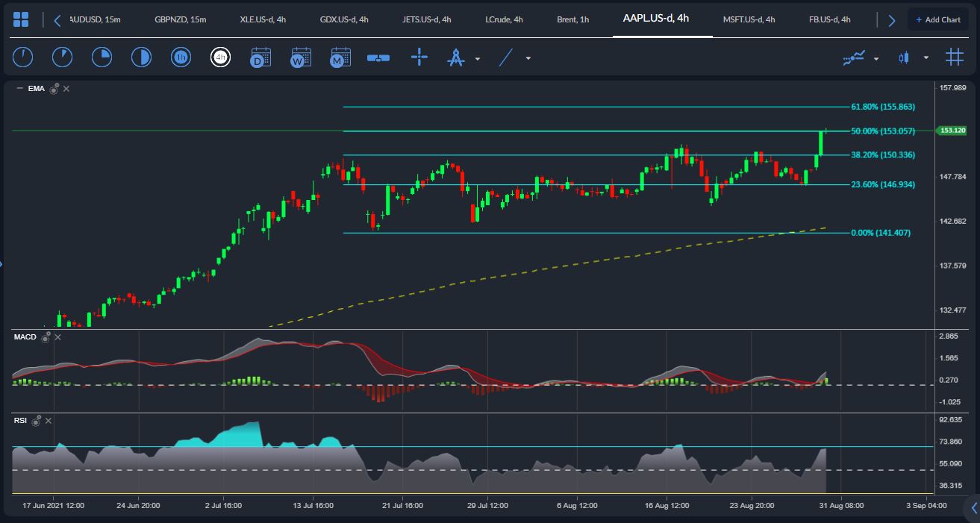980x523 pixels.
Task: Open the AUDUSD, 15m chart tab
Action: click(95, 19)
